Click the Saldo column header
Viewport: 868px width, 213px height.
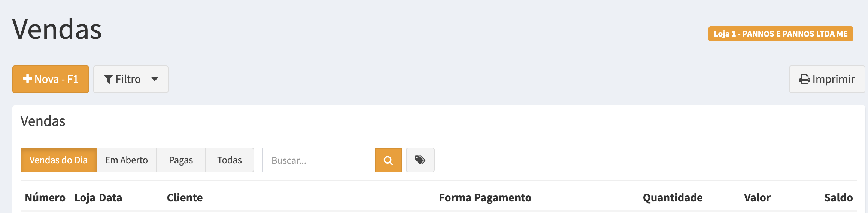838,198
